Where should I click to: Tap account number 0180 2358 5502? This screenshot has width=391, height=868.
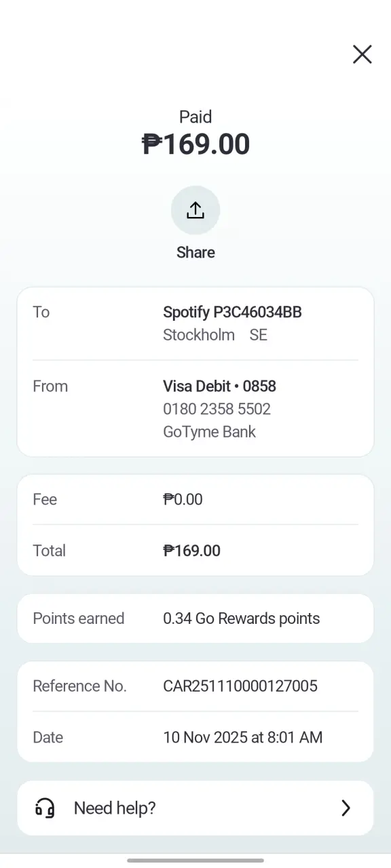(217, 409)
